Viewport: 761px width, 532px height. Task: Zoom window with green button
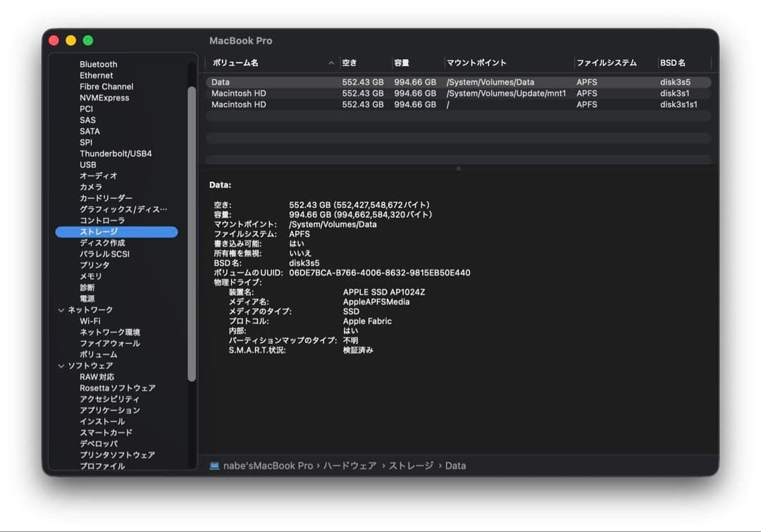[88, 41]
